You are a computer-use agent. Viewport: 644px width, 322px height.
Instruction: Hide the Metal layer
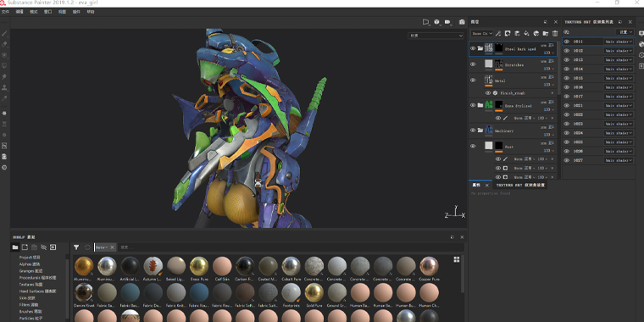473,80
